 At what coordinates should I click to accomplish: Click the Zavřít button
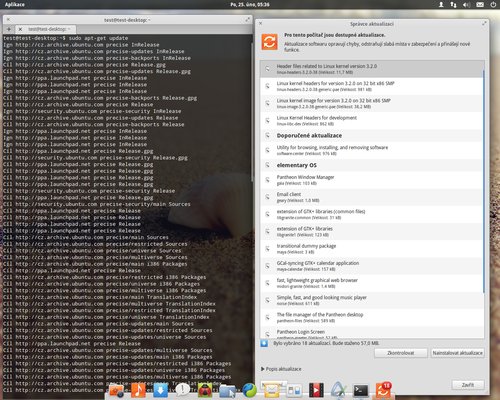468,385
